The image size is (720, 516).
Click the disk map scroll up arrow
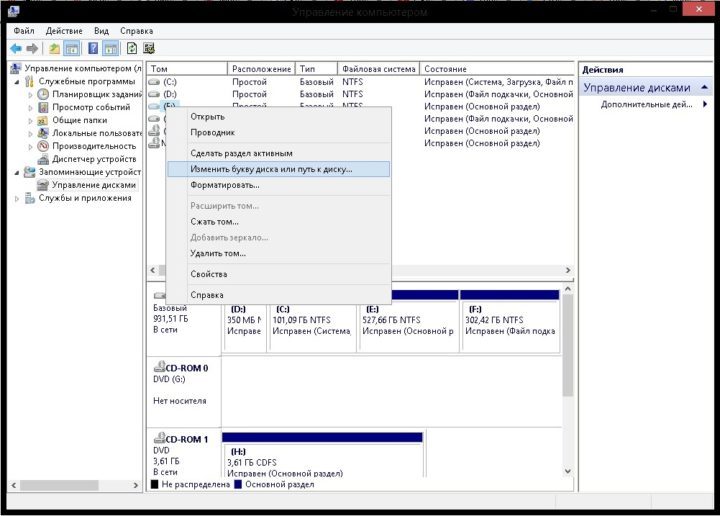pyautogui.click(x=568, y=289)
